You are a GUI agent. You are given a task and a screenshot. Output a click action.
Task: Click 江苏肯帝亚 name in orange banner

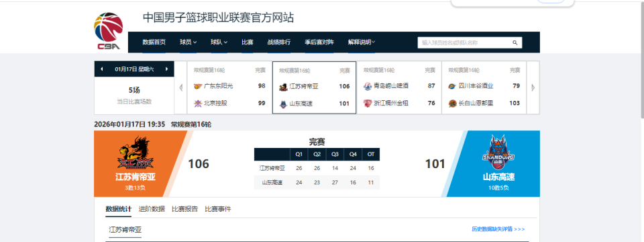[136, 177]
